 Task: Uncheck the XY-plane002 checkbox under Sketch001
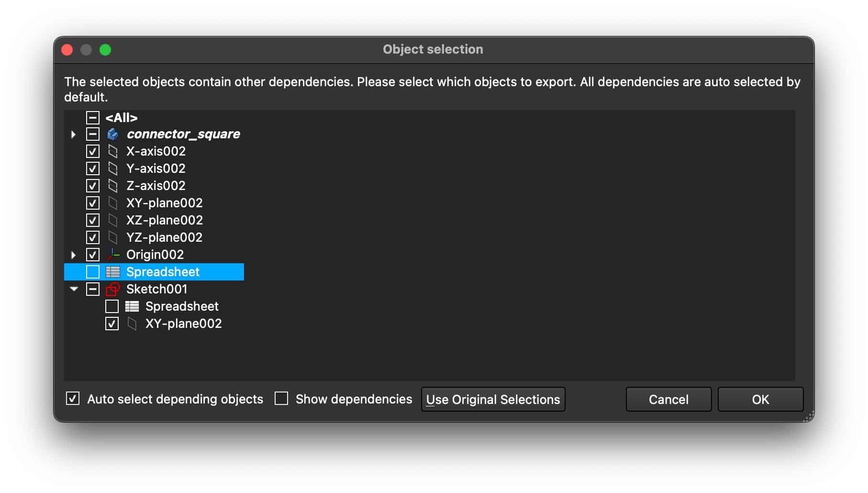pyautogui.click(x=112, y=324)
